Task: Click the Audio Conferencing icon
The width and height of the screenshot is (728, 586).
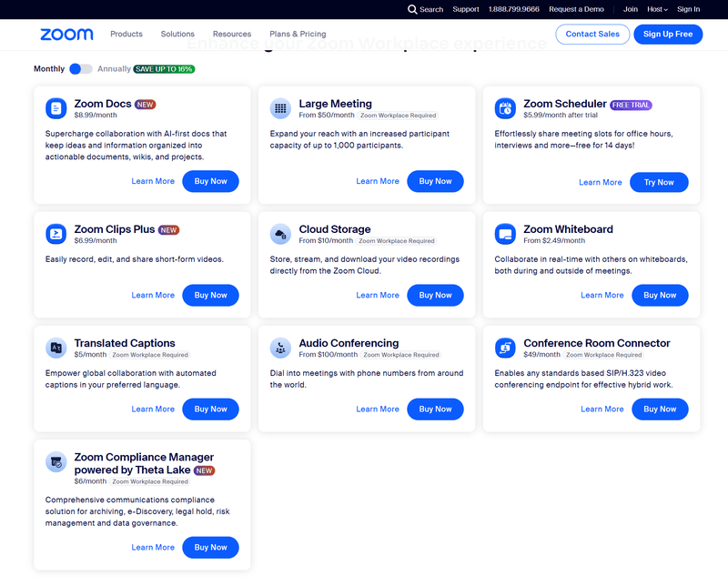Action: [x=280, y=348]
